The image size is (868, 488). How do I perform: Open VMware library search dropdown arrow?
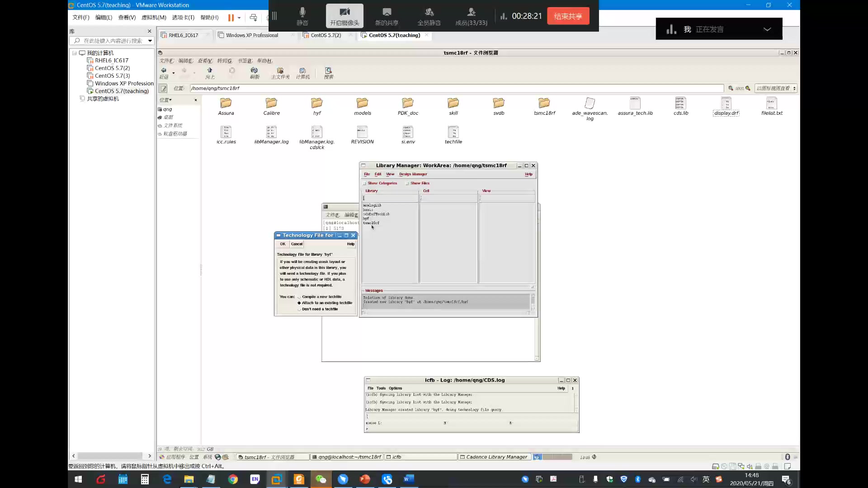point(150,41)
